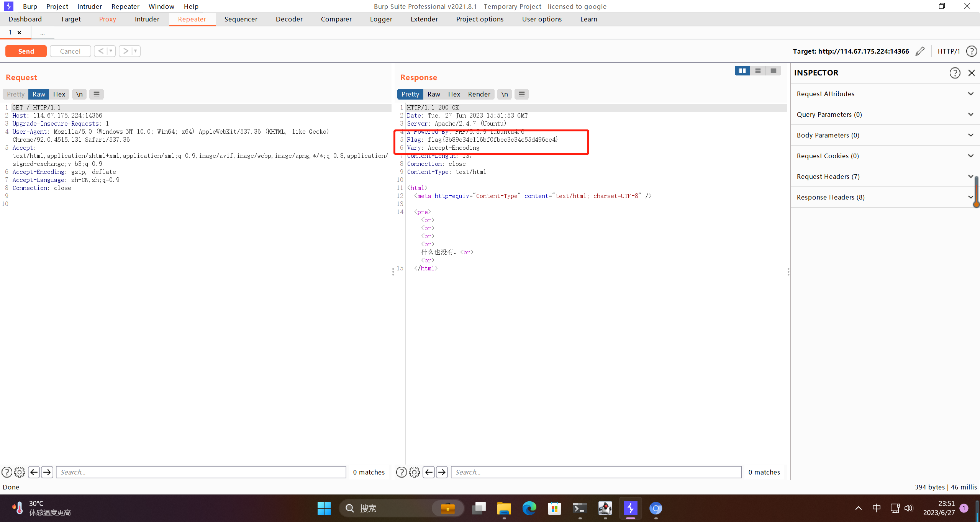Viewport: 980px width, 522px height.
Task: Click the edit target pencil icon
Action: click(920, 51)
